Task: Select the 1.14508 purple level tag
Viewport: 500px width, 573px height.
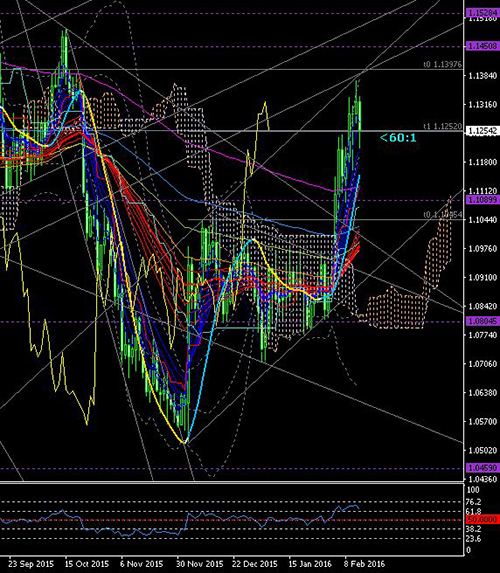Action: coord(483,46)
